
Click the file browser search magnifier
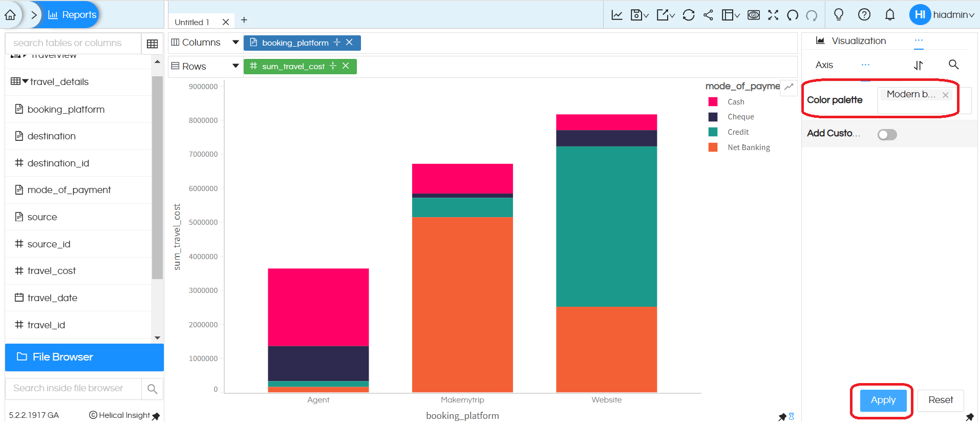[152, 389]
